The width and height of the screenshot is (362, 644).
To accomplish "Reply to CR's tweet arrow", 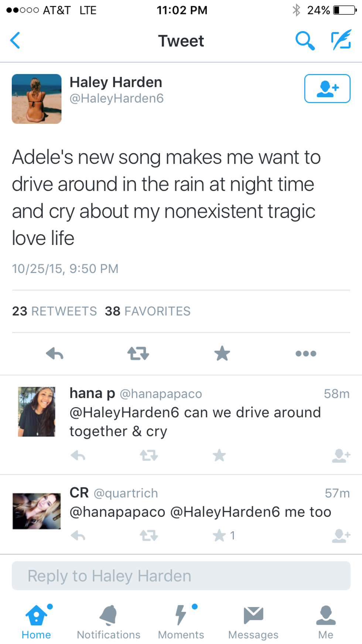I will point(78,535).
